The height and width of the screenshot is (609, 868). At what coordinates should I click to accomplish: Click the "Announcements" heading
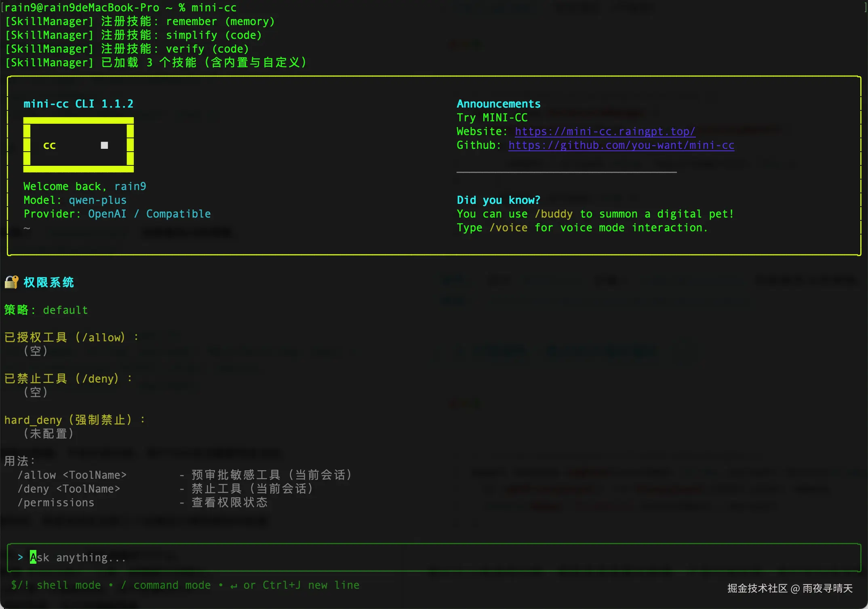click(x=499, y=104)
